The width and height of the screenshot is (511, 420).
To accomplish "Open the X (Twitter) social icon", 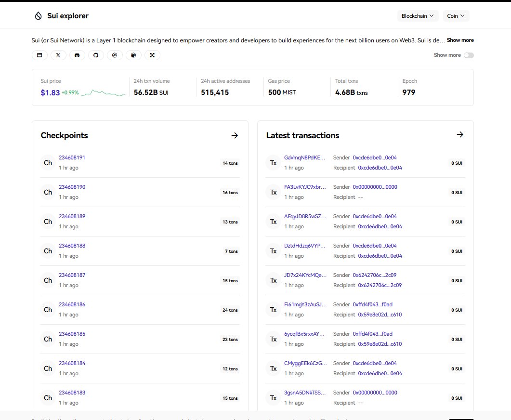I will (58, 55).
